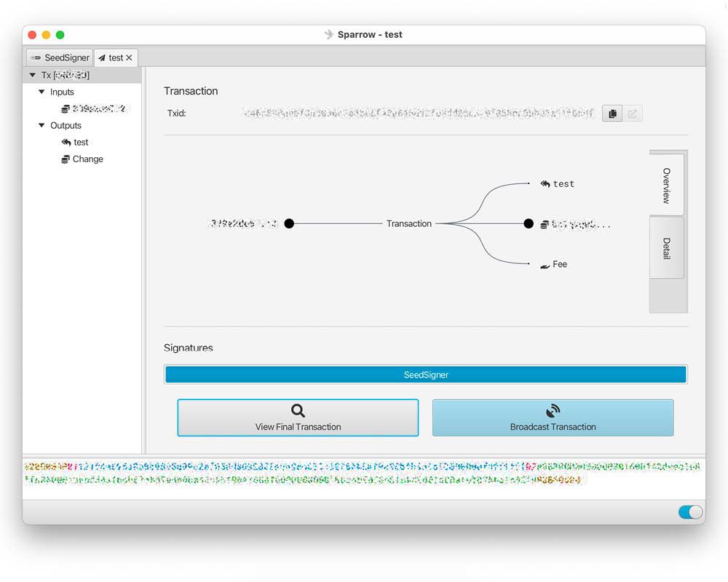The width and height of the screenshot is (728, 582).
Task: Collapse the Outputs tree section
Action: click(41, 125)
